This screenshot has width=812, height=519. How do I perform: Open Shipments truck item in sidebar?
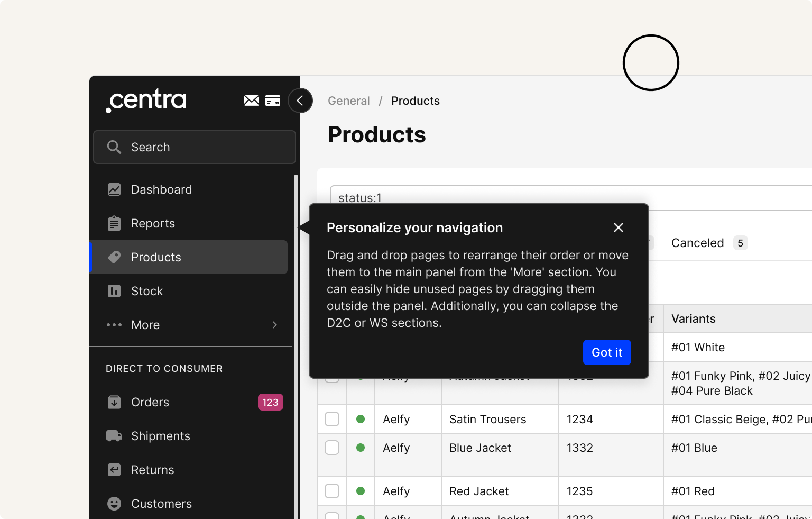pos(160,436)
